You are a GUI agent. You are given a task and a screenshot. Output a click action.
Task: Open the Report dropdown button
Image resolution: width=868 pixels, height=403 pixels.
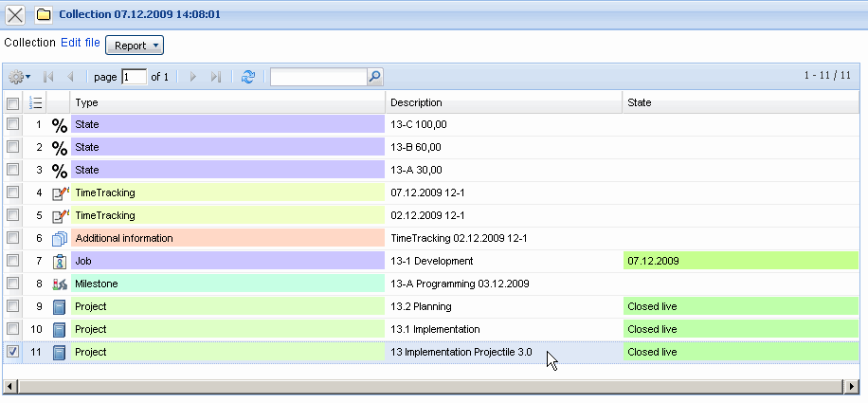point(135,45)
